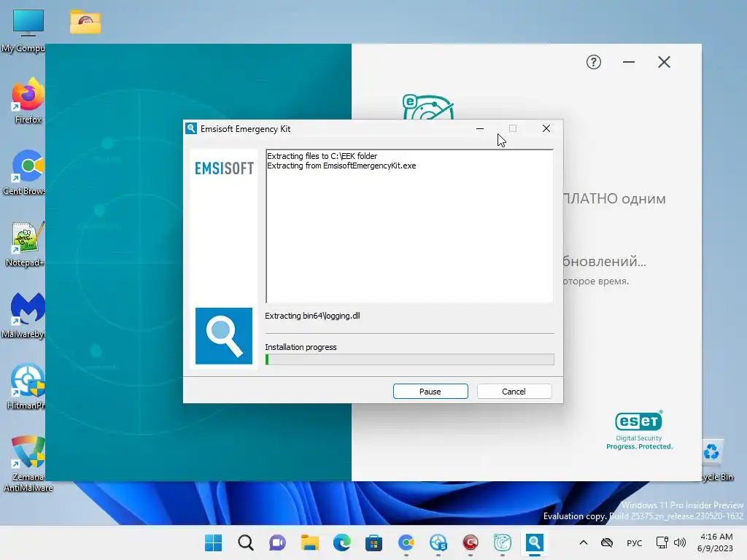Close the ESET installer window
The image size is (747, 560).
664,62
